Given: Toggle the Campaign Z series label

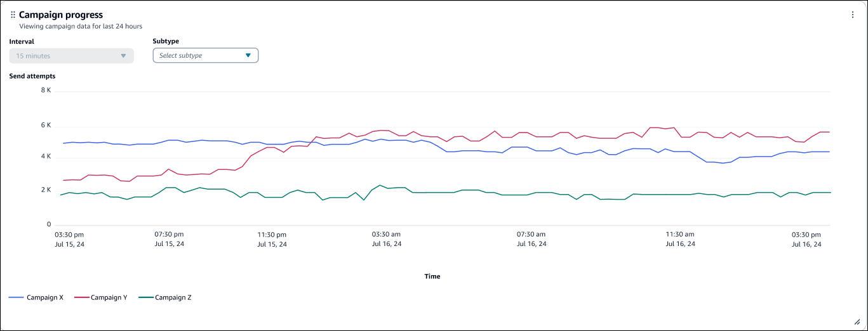Looking at the screenshot, I should point(173,297).
